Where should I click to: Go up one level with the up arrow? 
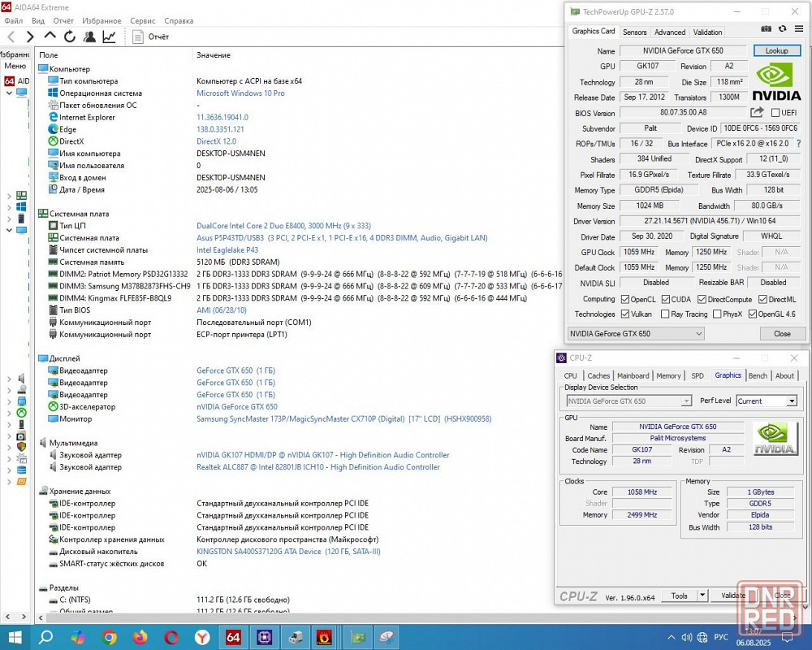tap(50, 36)
